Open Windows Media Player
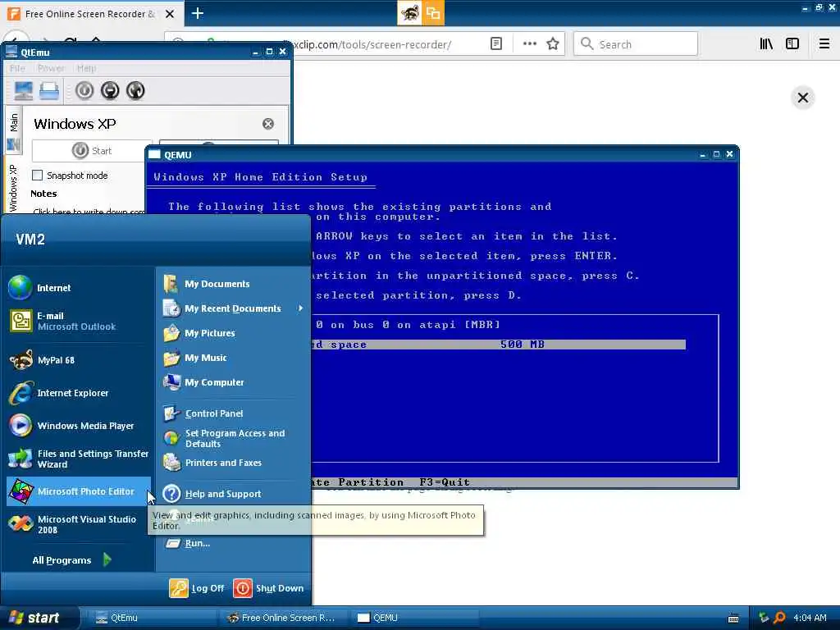Image resolution: width=840 pixels, height=630 pixels. [80, 426]
